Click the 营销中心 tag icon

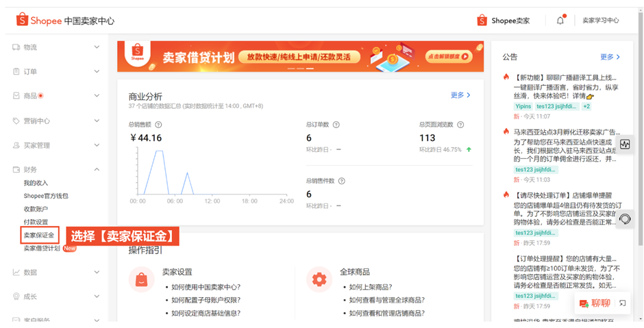[x=16, y=121]
